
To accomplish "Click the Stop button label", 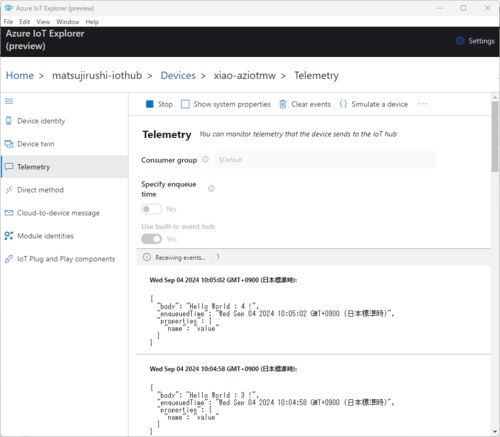I will coord(165,104).
